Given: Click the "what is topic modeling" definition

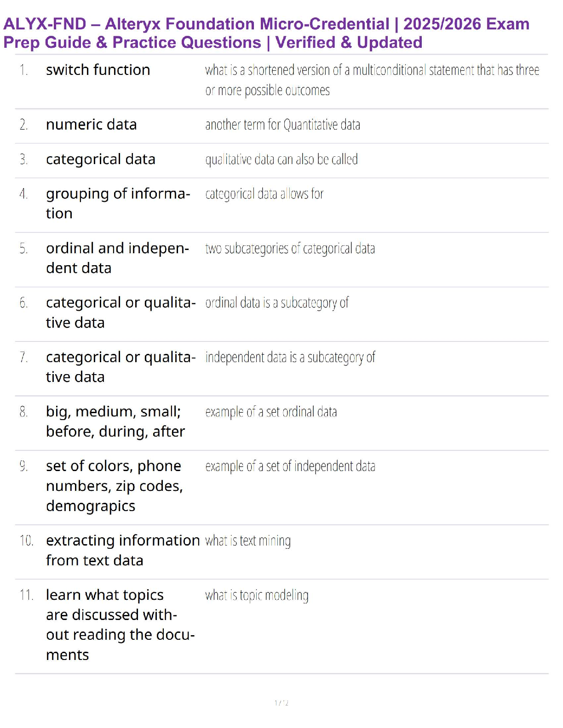Looking at the screenshot, I should click(257, 595).
